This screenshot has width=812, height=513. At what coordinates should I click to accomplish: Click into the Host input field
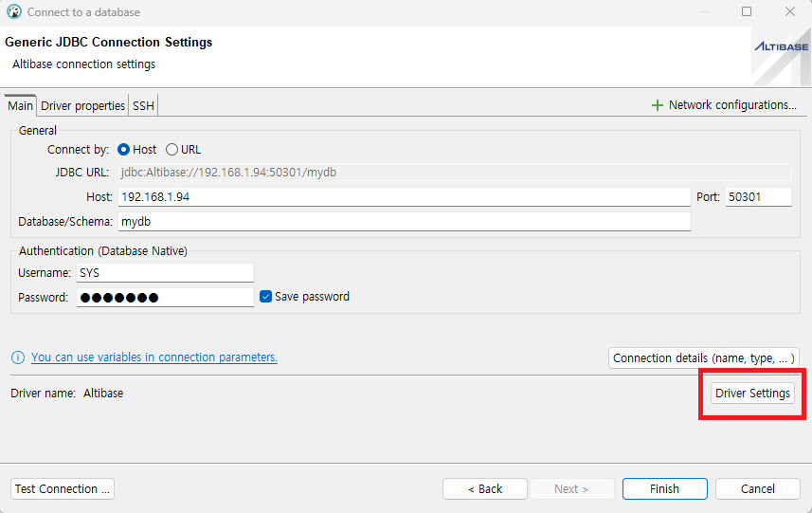pos(403,197)
